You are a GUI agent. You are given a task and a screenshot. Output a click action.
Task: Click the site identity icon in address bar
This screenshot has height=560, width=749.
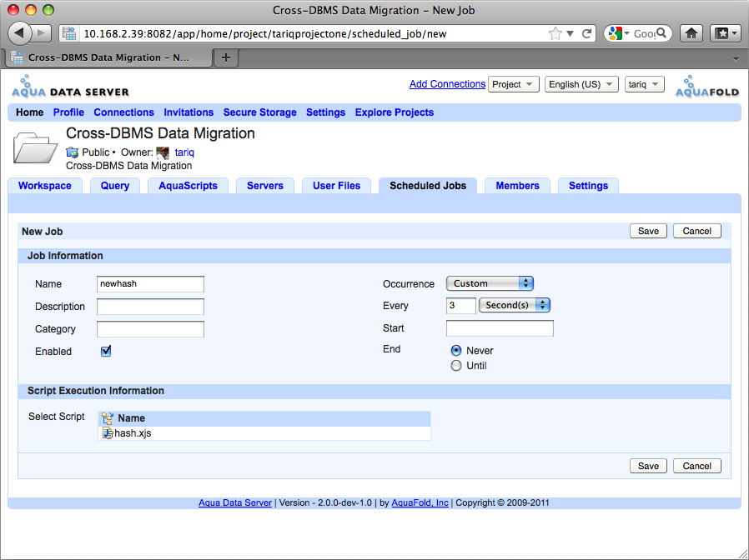(69, 33)
